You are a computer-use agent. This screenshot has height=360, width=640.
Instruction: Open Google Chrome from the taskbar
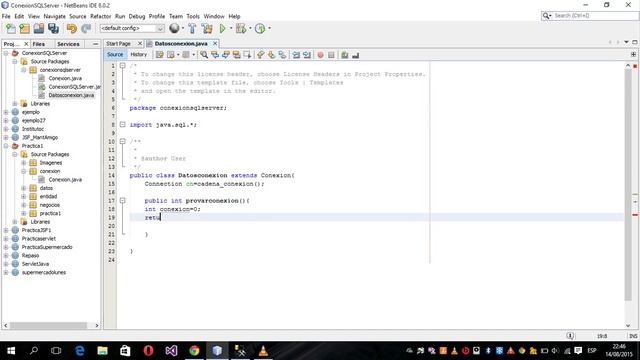point(194,351)
